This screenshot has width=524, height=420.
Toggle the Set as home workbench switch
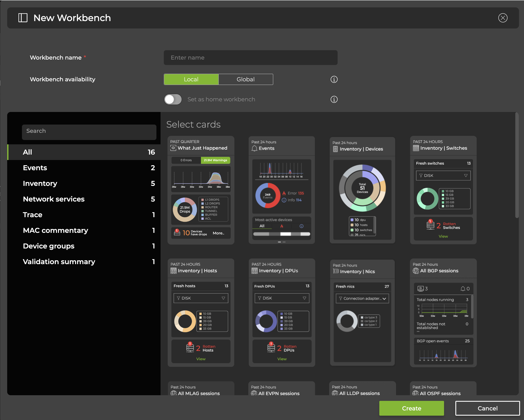[x=173, y=99]
